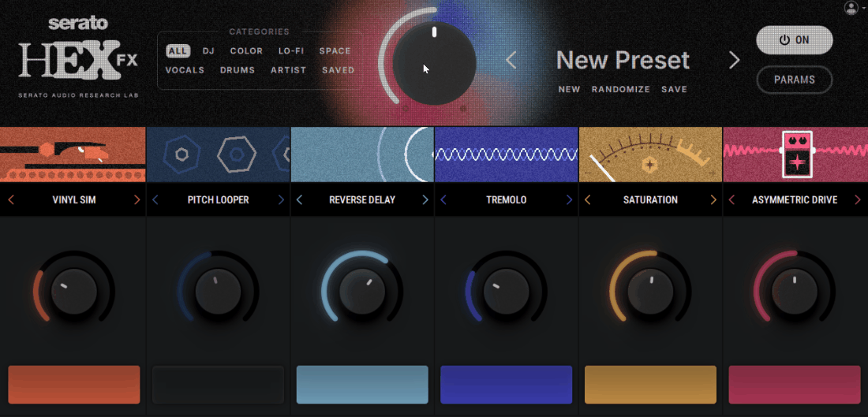
Task: Click the TREMOLO effect name
Action: [507, 199]
